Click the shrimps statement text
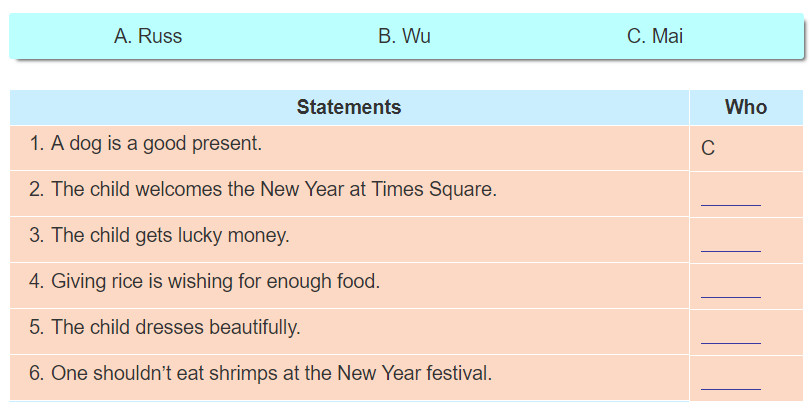The image size is (810, 413). click(x=260, y=373)
